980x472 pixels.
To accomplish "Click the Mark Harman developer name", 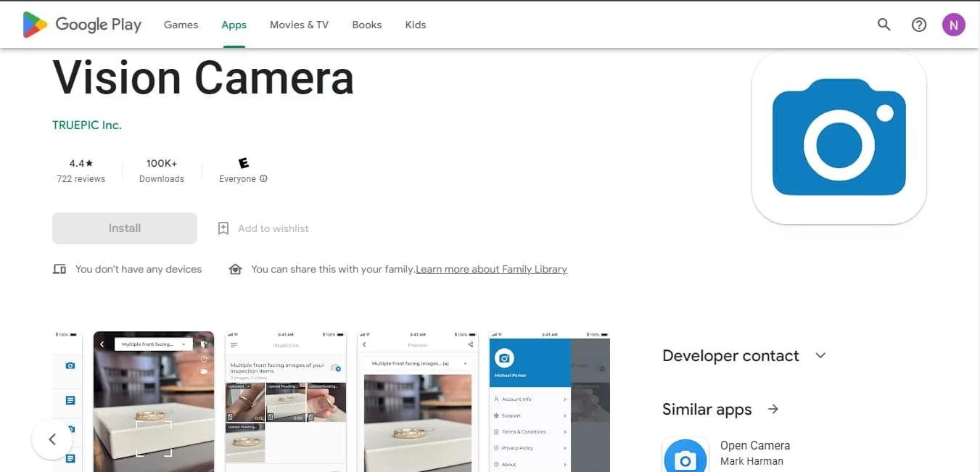I will coord(752,461).
